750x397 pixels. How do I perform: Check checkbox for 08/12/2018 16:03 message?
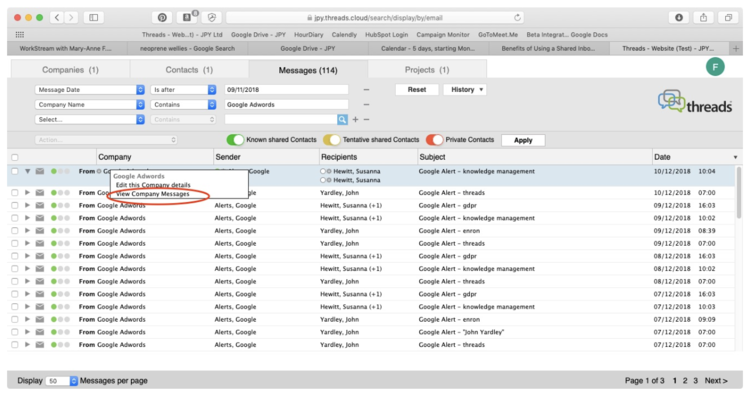tap(15, 256)
